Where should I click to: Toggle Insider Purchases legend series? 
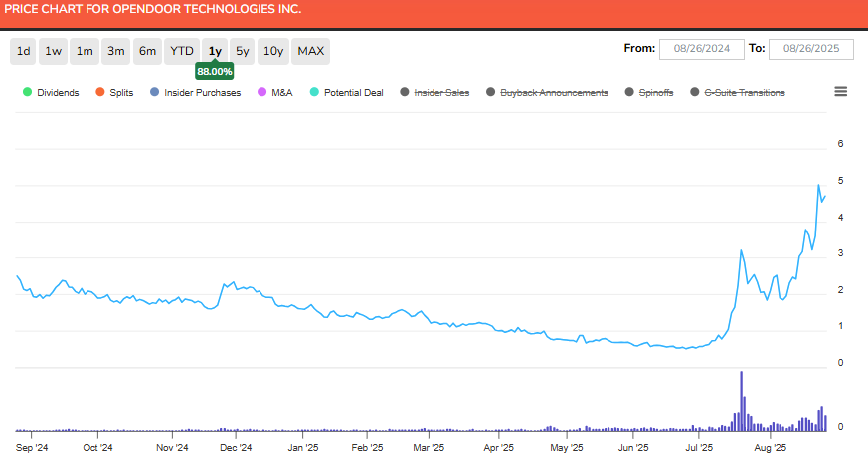pos(196,93)
